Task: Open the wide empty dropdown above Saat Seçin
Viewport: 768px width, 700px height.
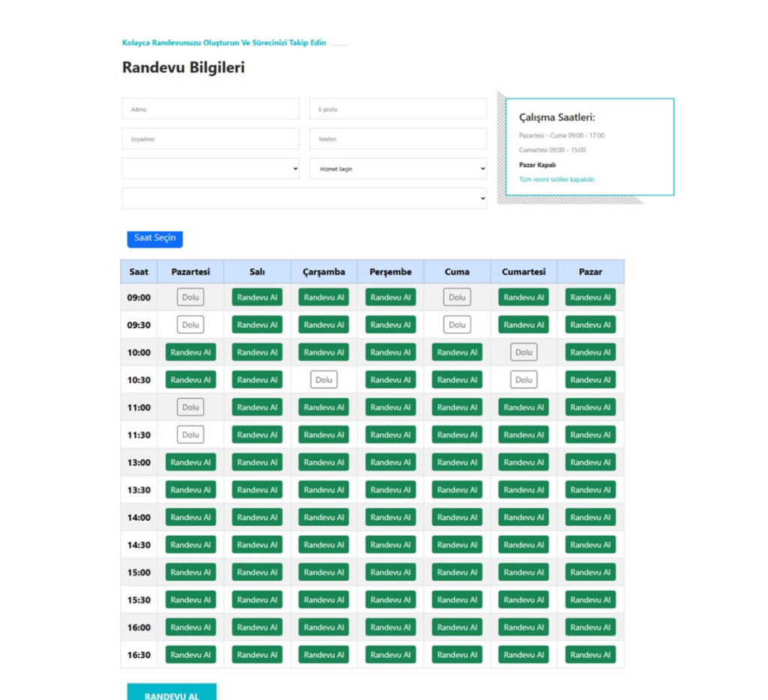Action: pos(304,199)
